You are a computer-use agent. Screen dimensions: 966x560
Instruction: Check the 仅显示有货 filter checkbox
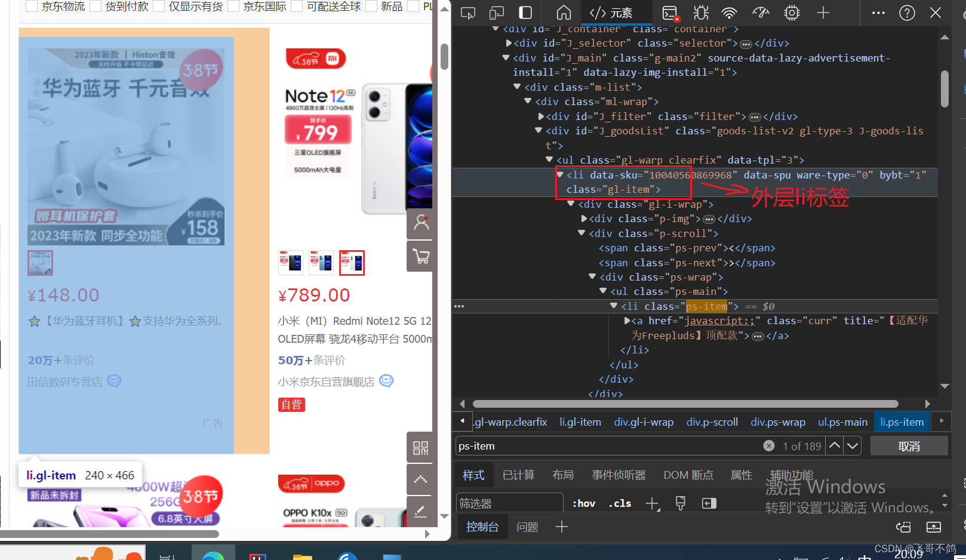pos(159,7)
